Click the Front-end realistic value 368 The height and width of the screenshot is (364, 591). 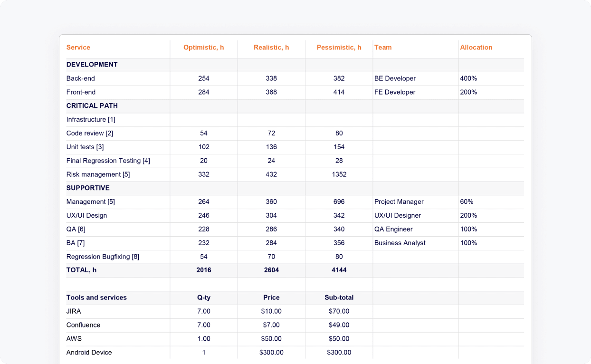tap(271, 92)
